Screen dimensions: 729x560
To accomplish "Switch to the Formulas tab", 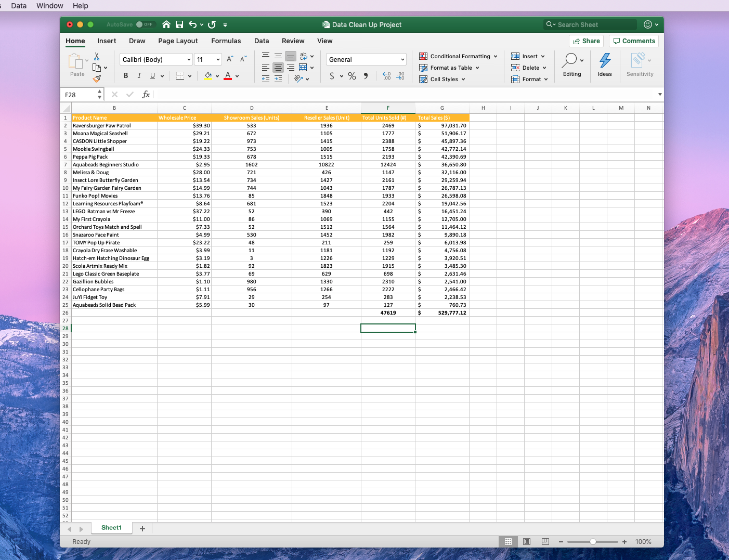I will coord(226,41).
